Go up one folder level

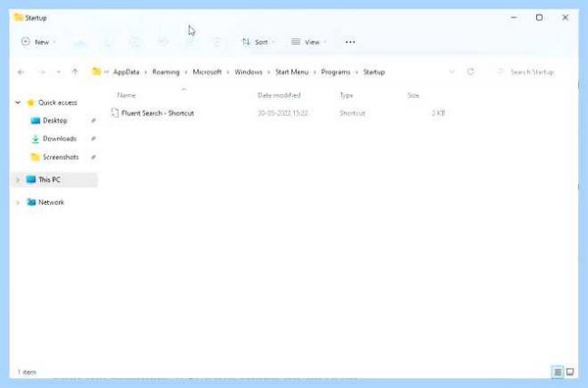[x=74, y=72]
